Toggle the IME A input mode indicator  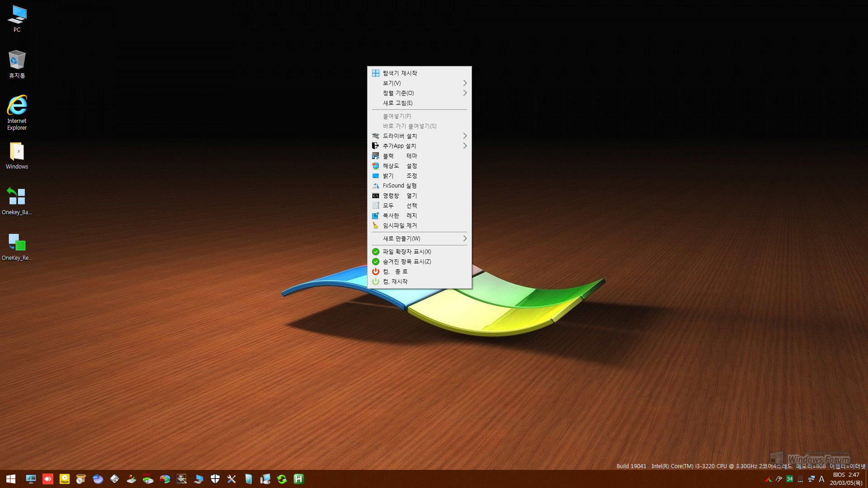tap(822, 479)
